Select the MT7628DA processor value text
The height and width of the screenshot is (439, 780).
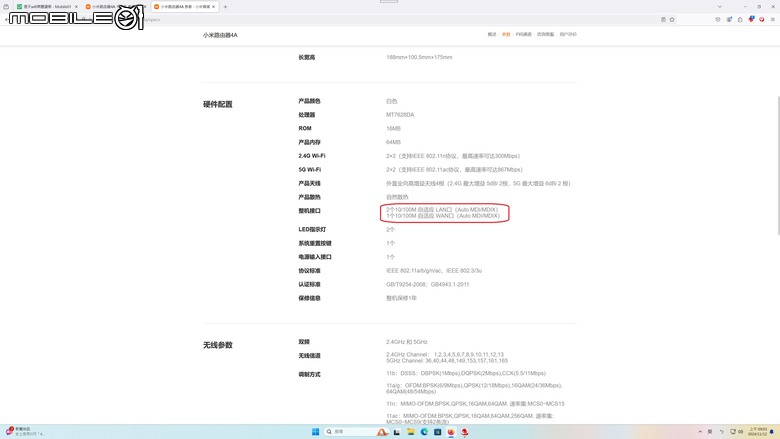[400, 115]
